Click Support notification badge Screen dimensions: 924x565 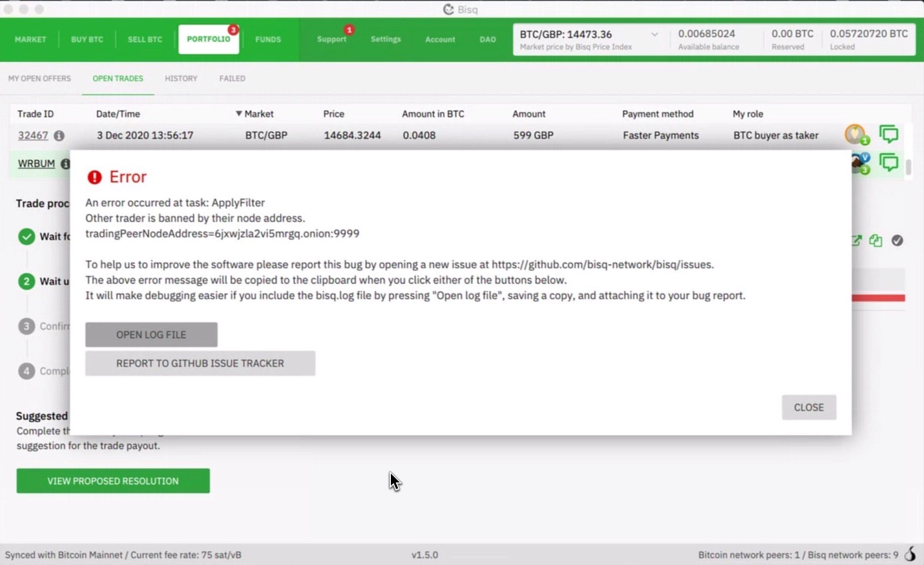tap(349, 30)
